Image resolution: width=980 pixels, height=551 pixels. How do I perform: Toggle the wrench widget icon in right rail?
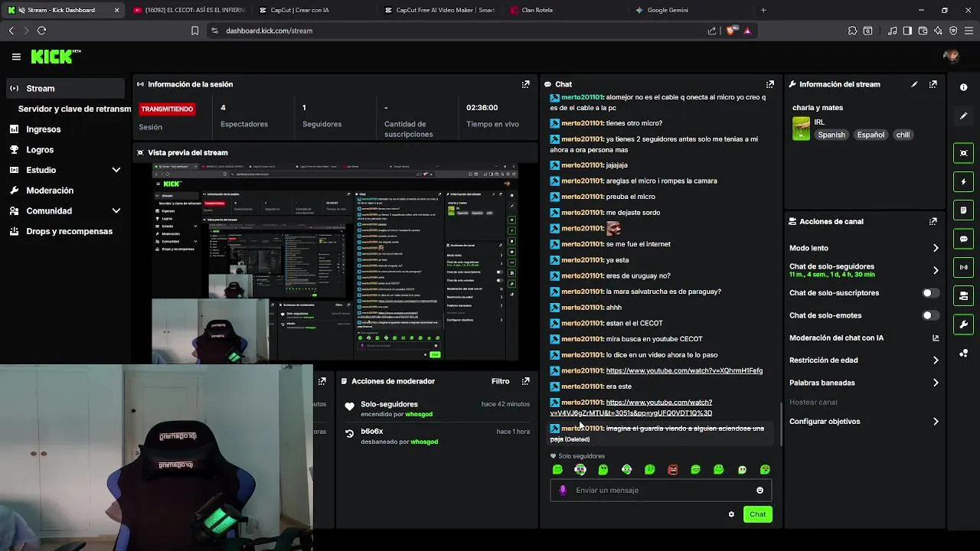963,324
